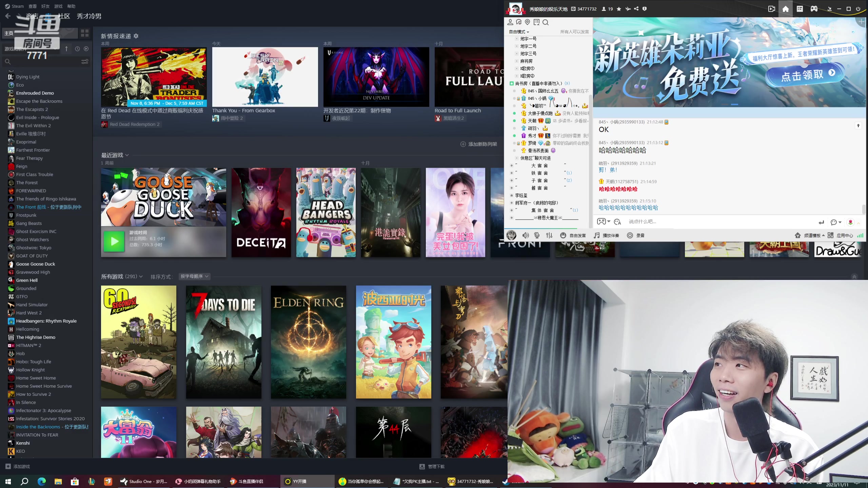Open the 按字母顺序 sort dropdown

click(194, 276)
